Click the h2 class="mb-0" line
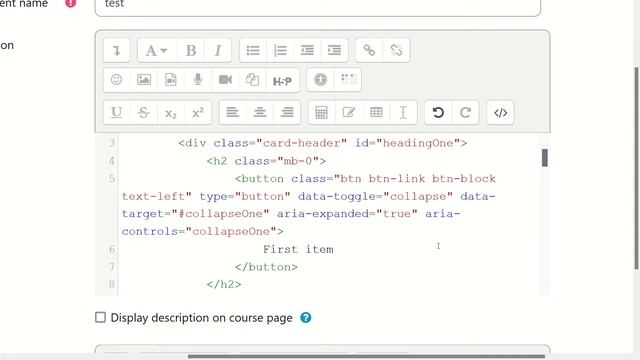 pyautogui.click(x=266, y=161)
